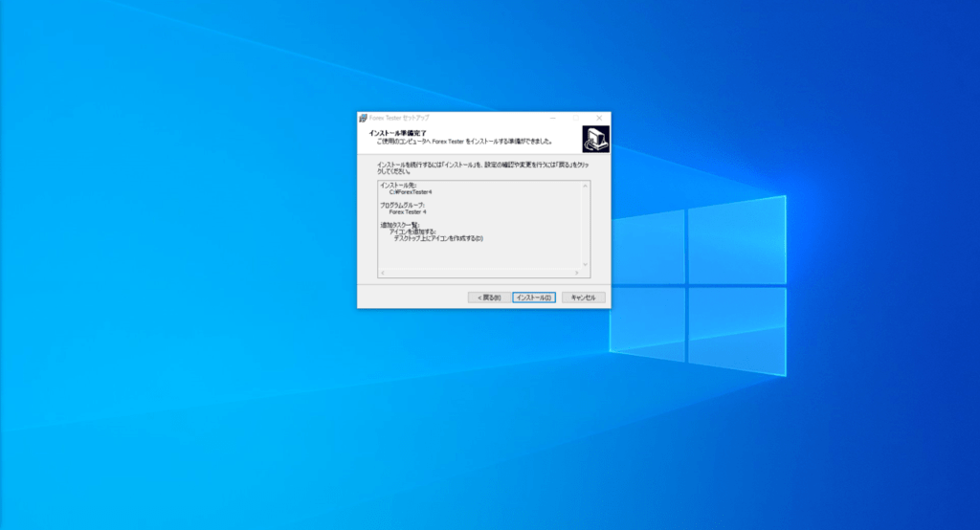Click the summary box's vertical scroll down arrow

585,264
